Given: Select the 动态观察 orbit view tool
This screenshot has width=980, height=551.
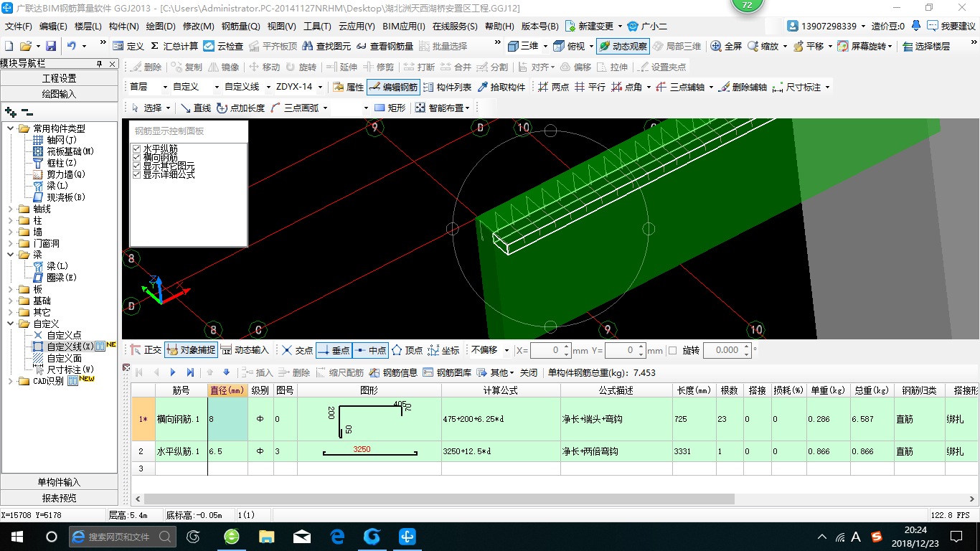Looking at the screenshot, I should 622,46.
